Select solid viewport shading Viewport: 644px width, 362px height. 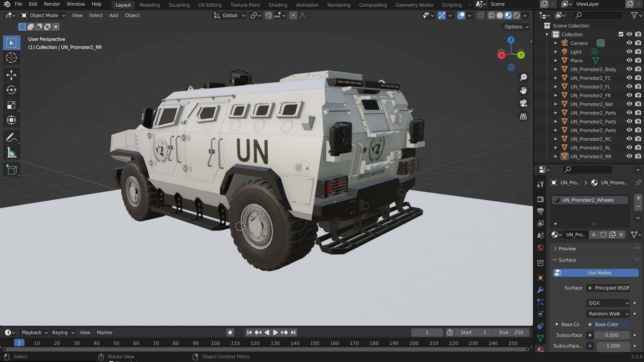(500, 15)
